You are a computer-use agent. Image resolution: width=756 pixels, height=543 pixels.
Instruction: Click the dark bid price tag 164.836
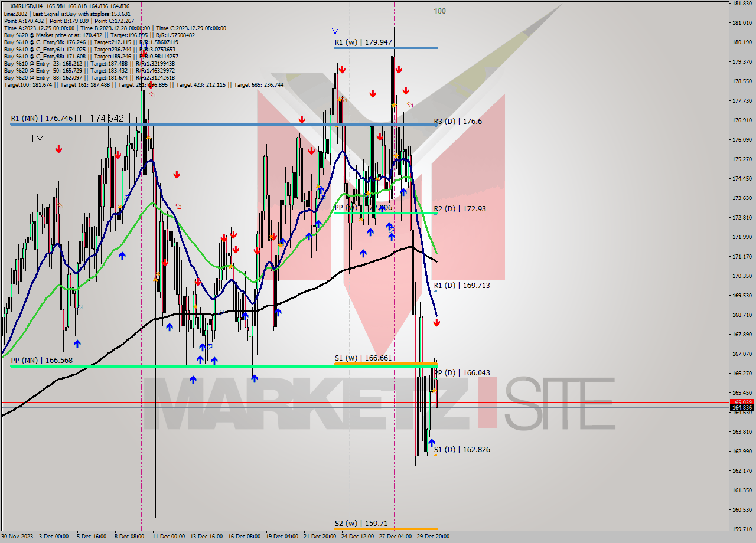point(742,408)
